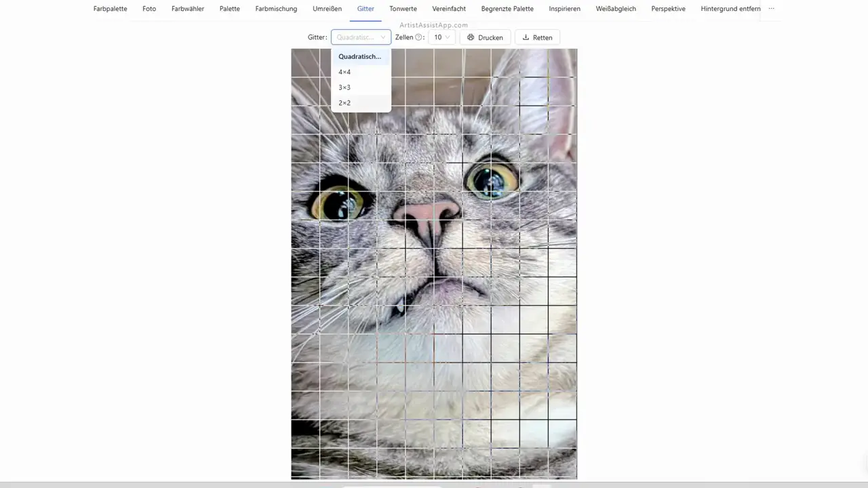Click the cat image with grid overlay
868x488 pixels.
point(434,285)
